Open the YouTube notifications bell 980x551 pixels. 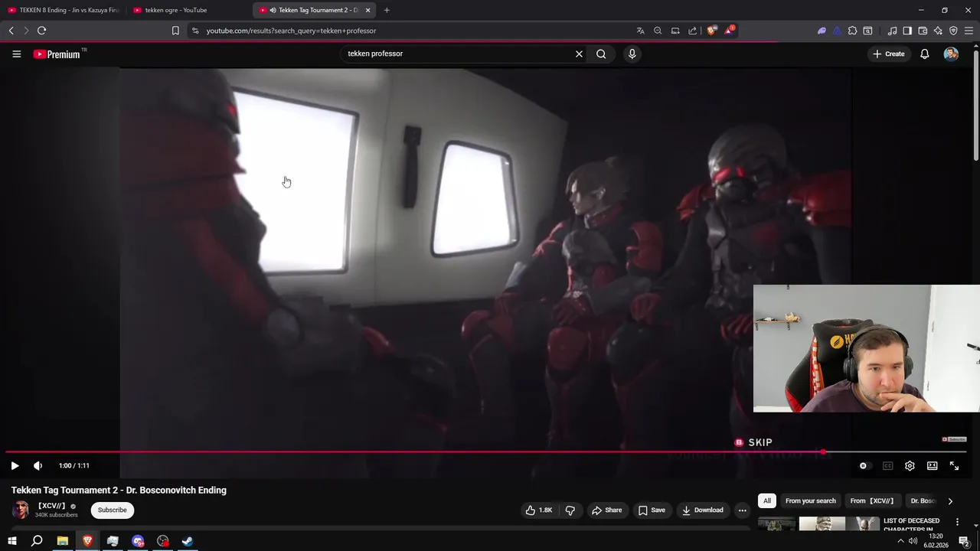coord(925,54)
